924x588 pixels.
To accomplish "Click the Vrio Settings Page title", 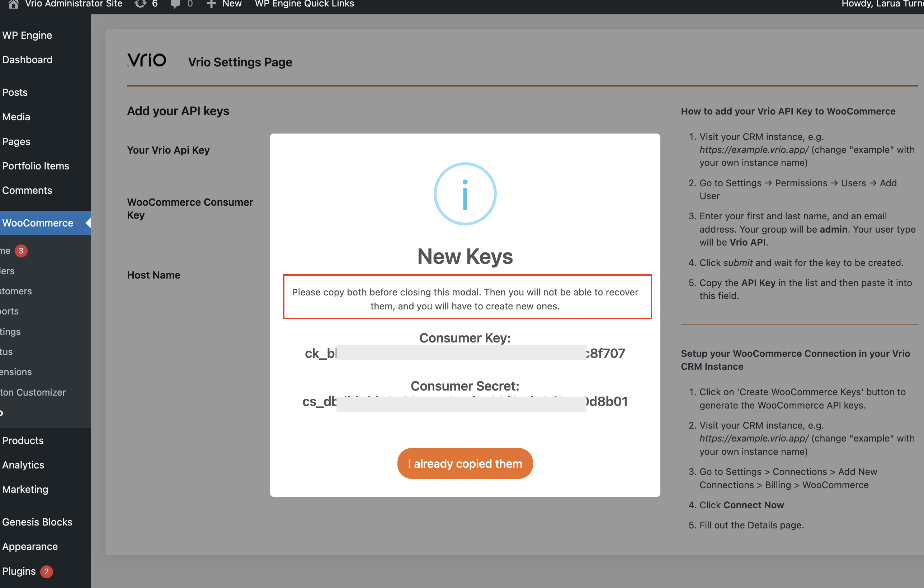I will click(x=240, y=62).
